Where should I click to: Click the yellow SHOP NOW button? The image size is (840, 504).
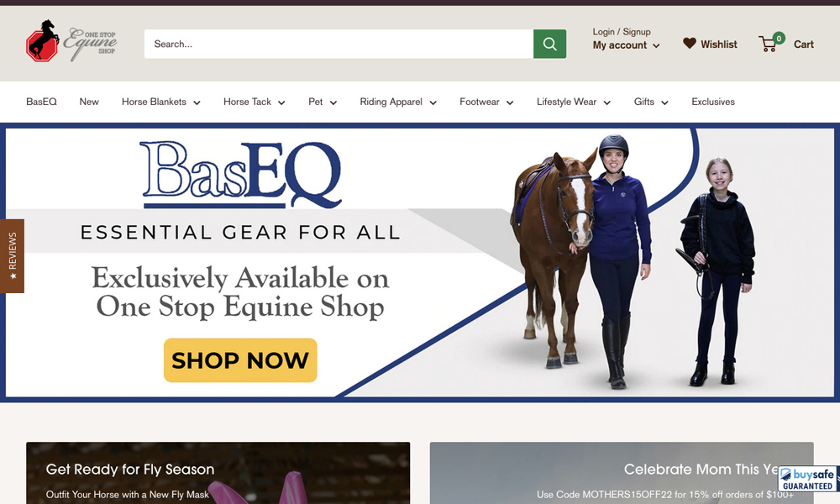tap(240, 360)
